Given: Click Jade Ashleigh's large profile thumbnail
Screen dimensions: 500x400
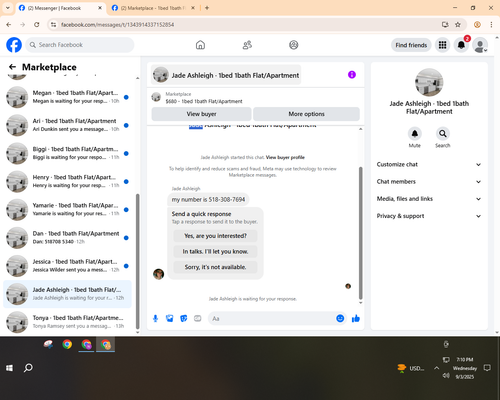Looking at the screenshot, I should [429, 82].
